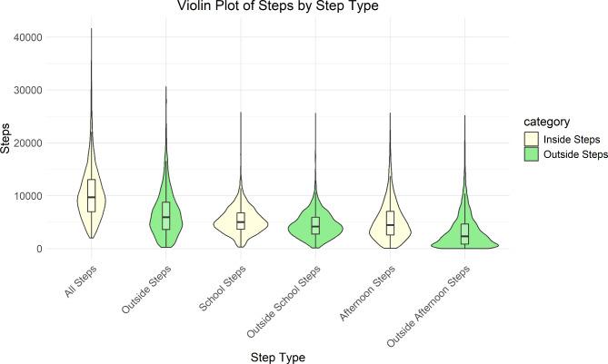
Task: Click the y-axis title "Steps"
Action: (8, 143)
